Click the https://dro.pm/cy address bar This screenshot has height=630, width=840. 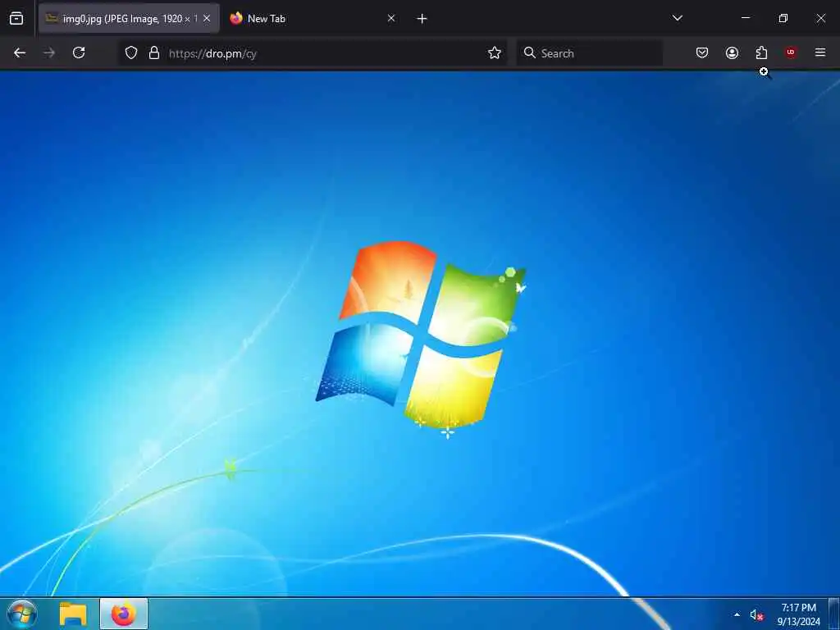(x=313, y=53)
